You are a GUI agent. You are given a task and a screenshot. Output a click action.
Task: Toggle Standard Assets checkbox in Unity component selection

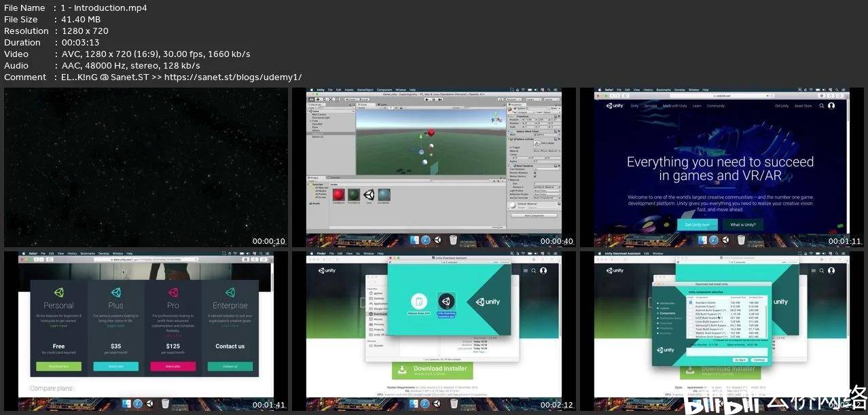(691, 302)
